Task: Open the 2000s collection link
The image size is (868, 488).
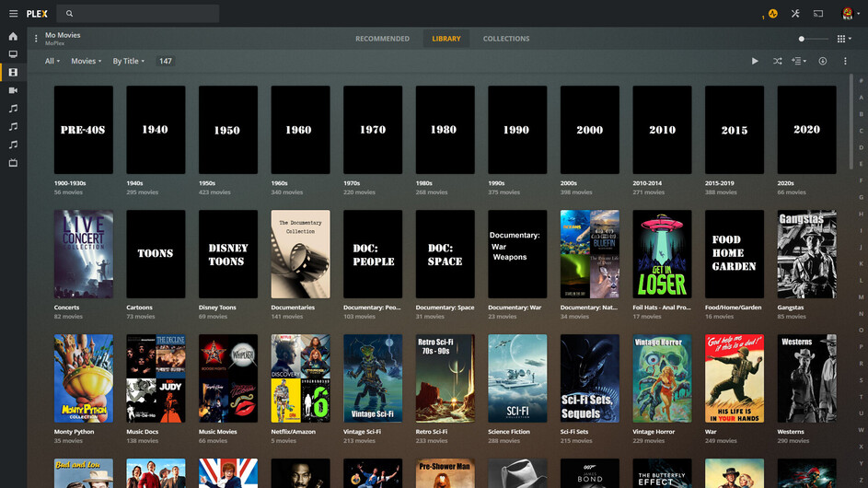Action: [x=569, y=183]
